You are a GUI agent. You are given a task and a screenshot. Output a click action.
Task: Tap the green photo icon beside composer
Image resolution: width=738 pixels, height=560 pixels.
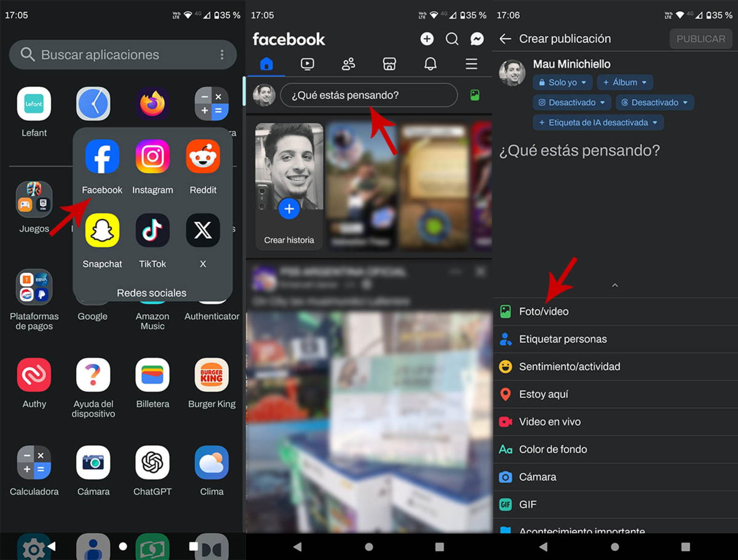(x=475, y=95)
